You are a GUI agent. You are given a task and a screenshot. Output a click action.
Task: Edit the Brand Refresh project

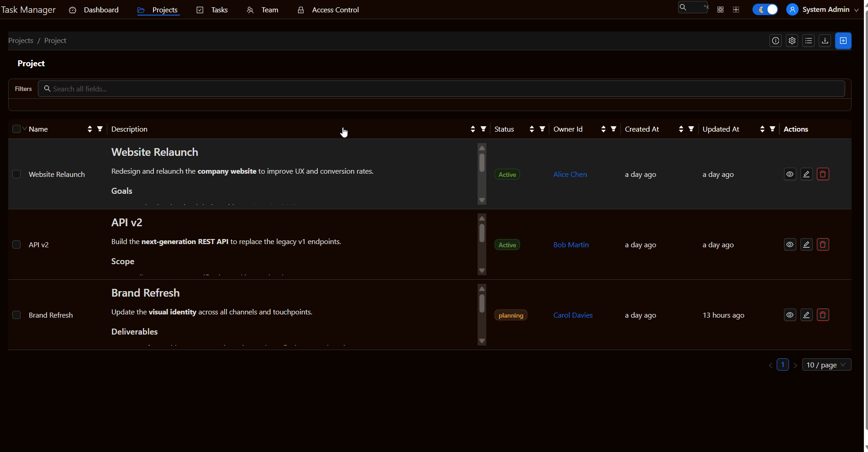[x=806, y=315]
